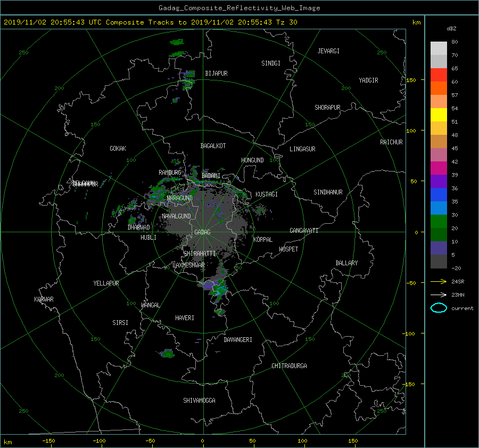Screen dimensions: 479x448
Task: Click the cyan current-track ellipse icon
Action: pos(439,308)
